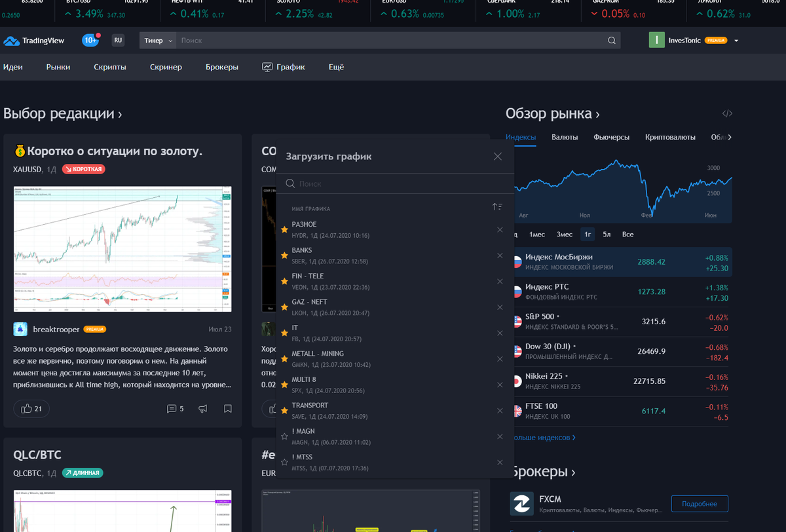Open the Скринер menu
Viewport: 786px width, 532px height.
(x=166, y=67)
